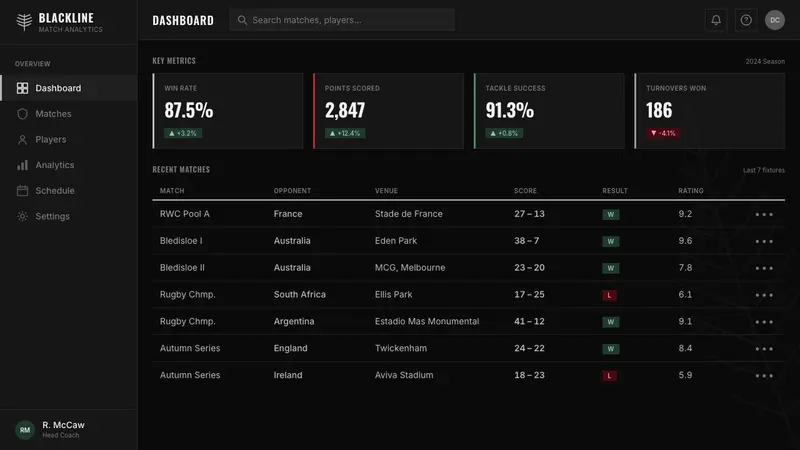Open the Analytics section
800x450 pixels.
click(x=69, y=165)
